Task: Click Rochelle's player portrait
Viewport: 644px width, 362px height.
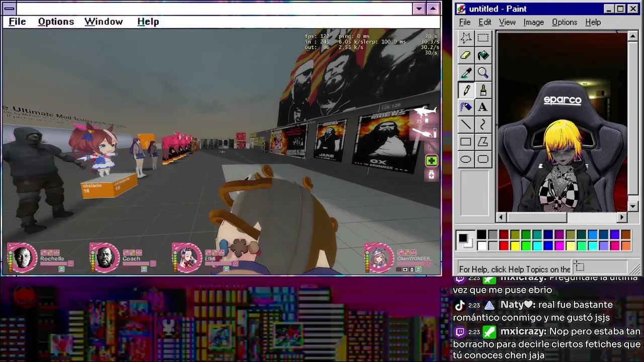Action: [x=22, y=257]
